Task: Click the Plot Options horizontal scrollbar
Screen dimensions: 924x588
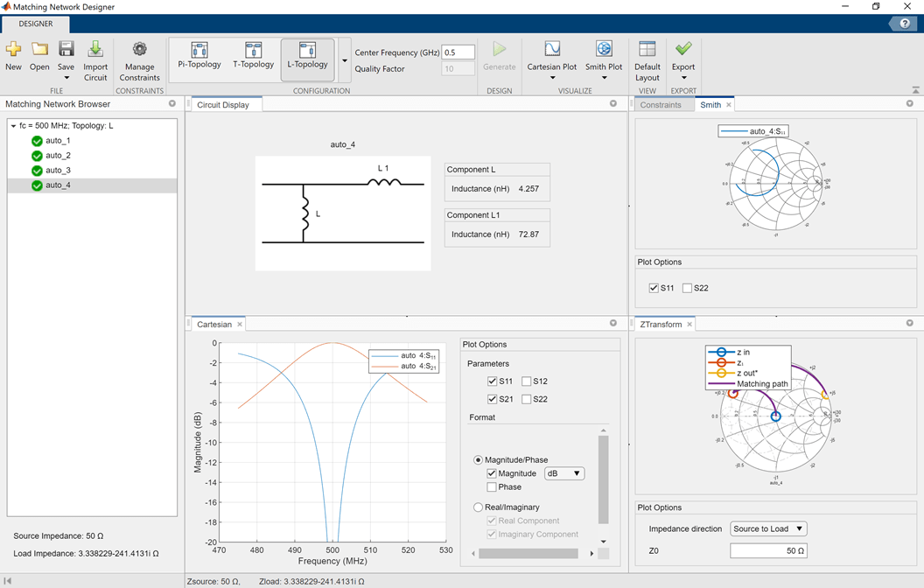Action: coord(528,553)
